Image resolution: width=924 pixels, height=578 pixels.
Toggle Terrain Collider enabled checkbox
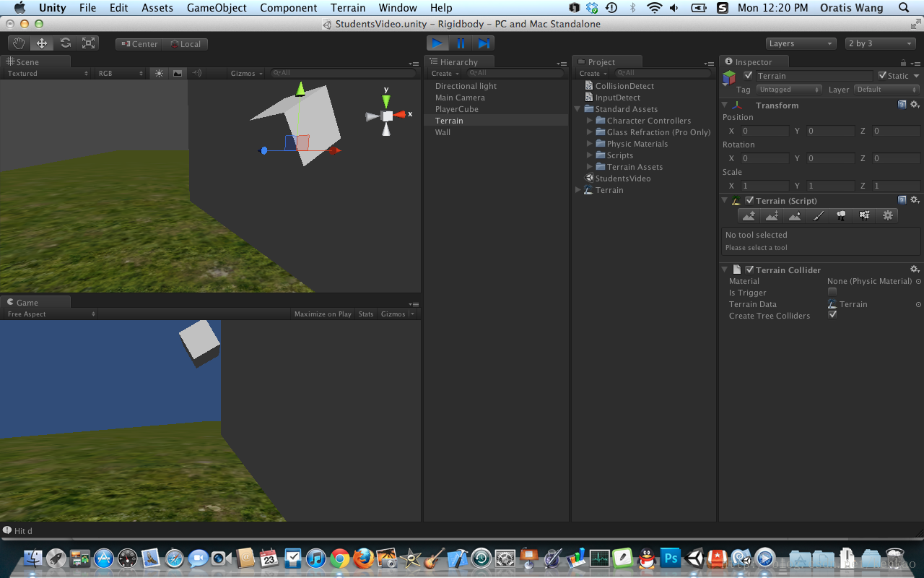pyautogui.click(x=749, y=269)
